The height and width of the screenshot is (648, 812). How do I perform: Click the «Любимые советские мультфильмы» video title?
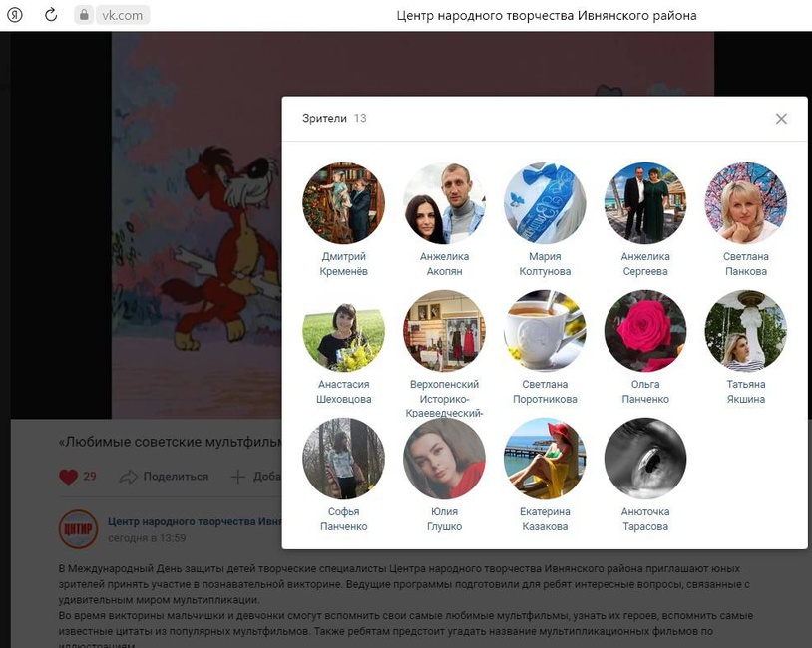click(171, 442)
